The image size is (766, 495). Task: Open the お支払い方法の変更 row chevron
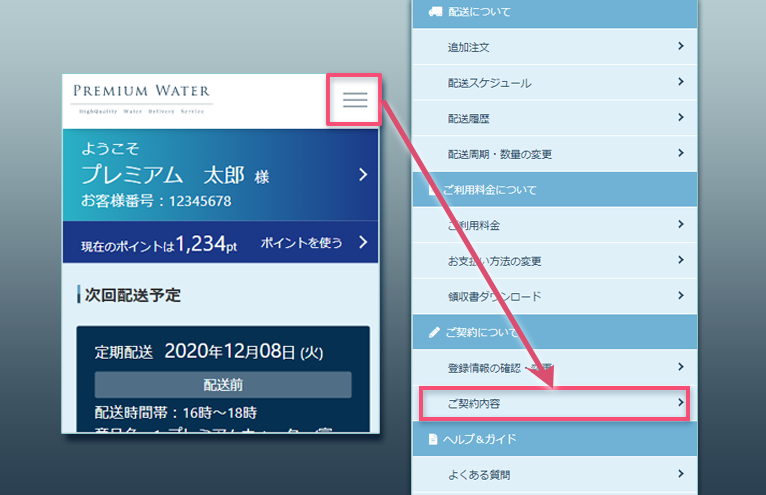681,260
